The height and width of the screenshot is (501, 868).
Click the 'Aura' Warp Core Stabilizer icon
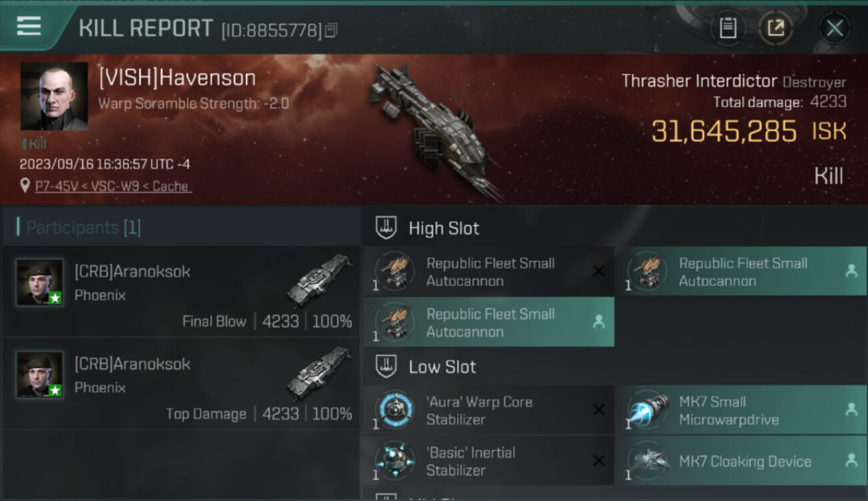click(x=395, y=409)
